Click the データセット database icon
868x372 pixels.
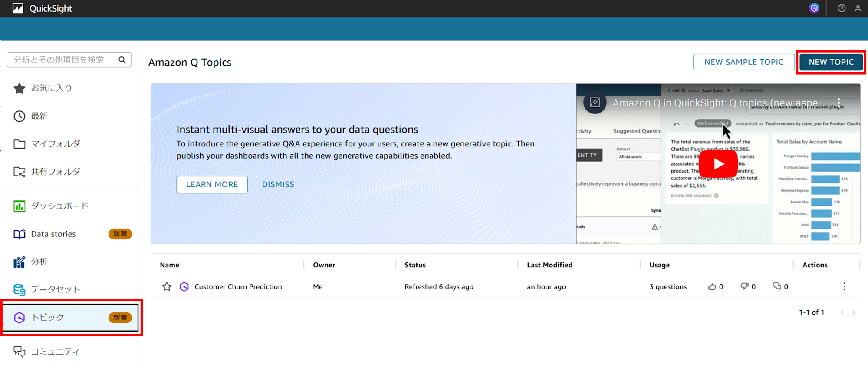(19, 289)
